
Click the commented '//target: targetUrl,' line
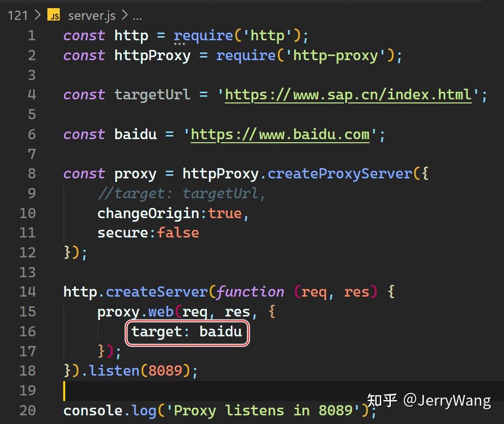click(181, 194)
